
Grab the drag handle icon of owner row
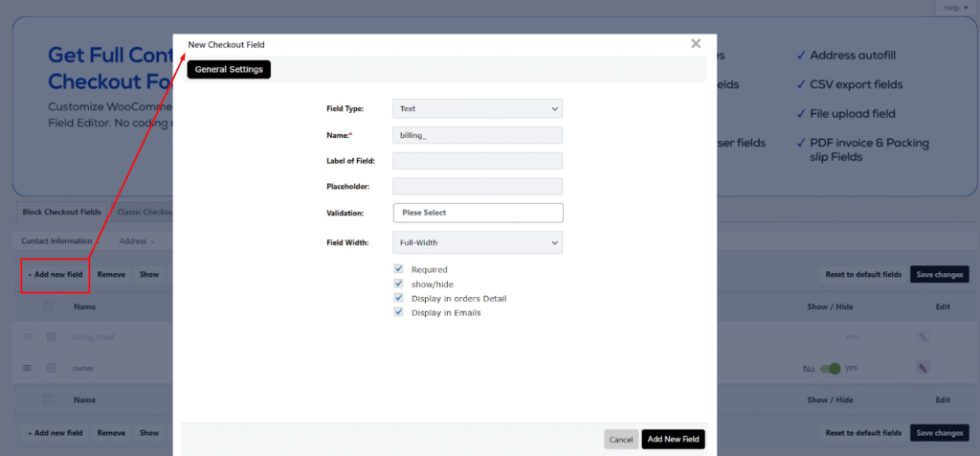click(27, 368)
